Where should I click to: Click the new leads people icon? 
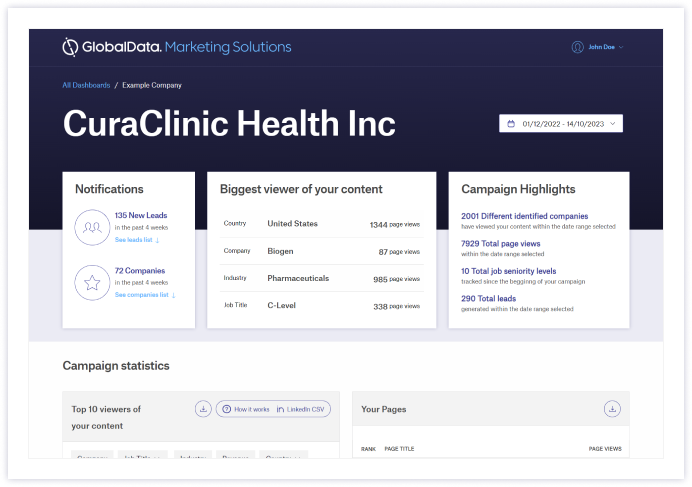point(92,227)
